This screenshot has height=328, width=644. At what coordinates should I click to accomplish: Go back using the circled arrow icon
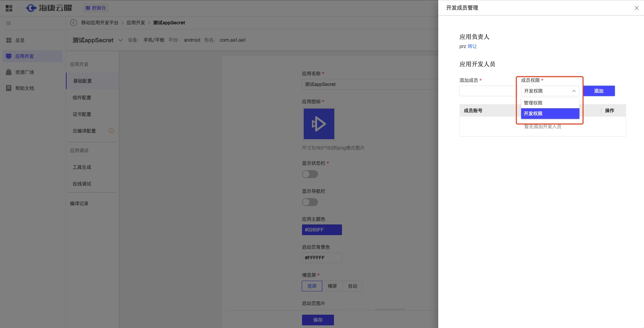pos(74,23)
